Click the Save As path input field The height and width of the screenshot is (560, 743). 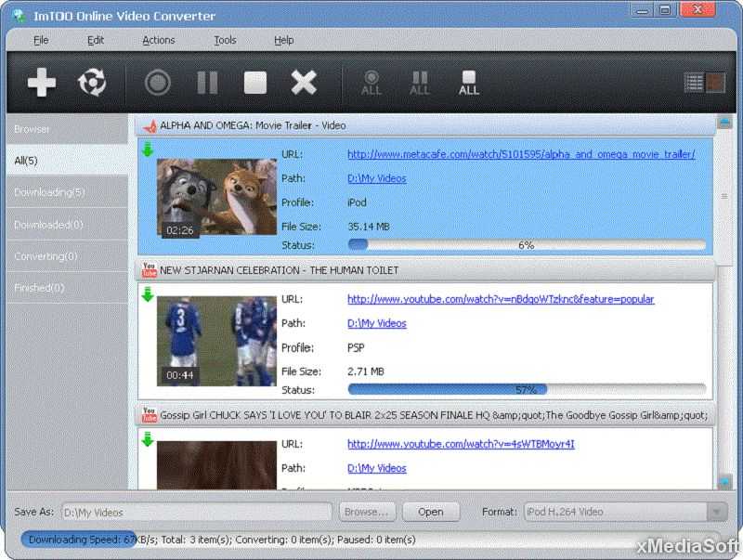[197, 512]
